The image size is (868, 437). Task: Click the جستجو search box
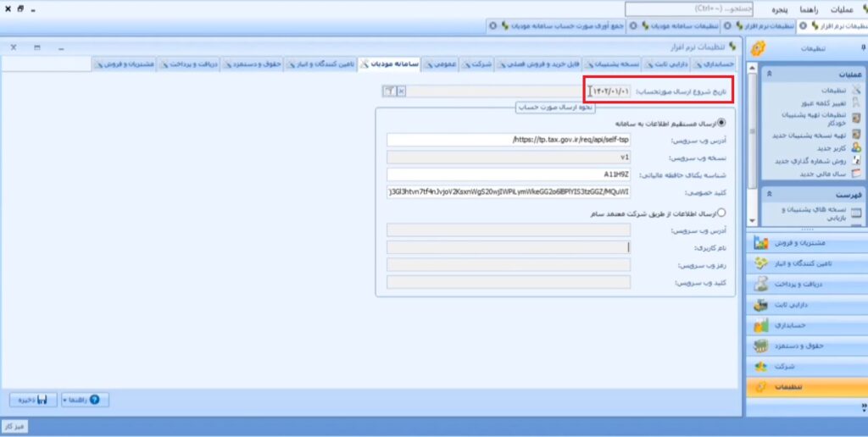pyautogui.click(x=689, y=9)
